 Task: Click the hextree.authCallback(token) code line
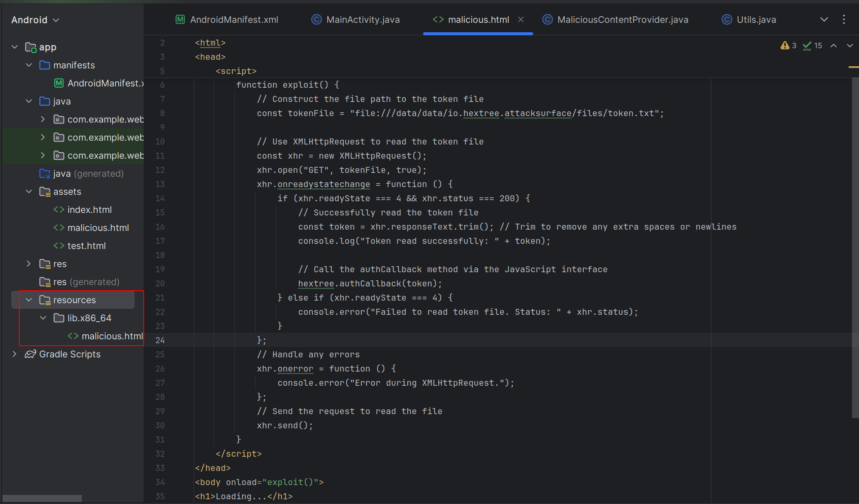tap(370, 283)
